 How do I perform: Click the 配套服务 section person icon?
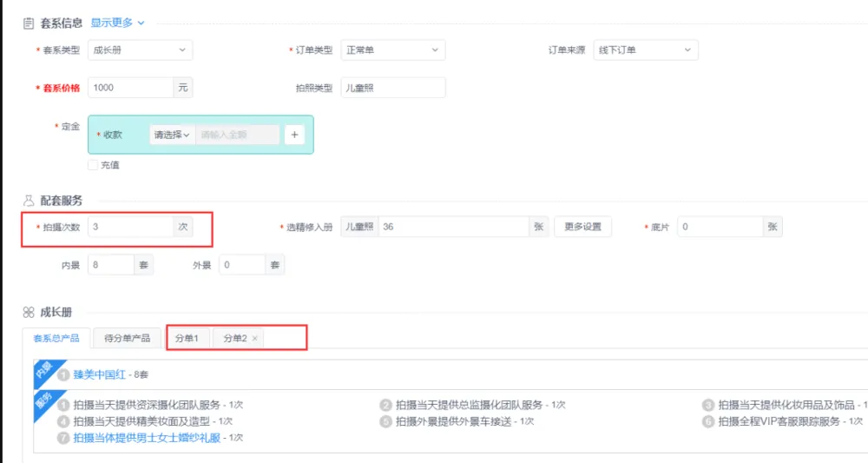[29, 201]
